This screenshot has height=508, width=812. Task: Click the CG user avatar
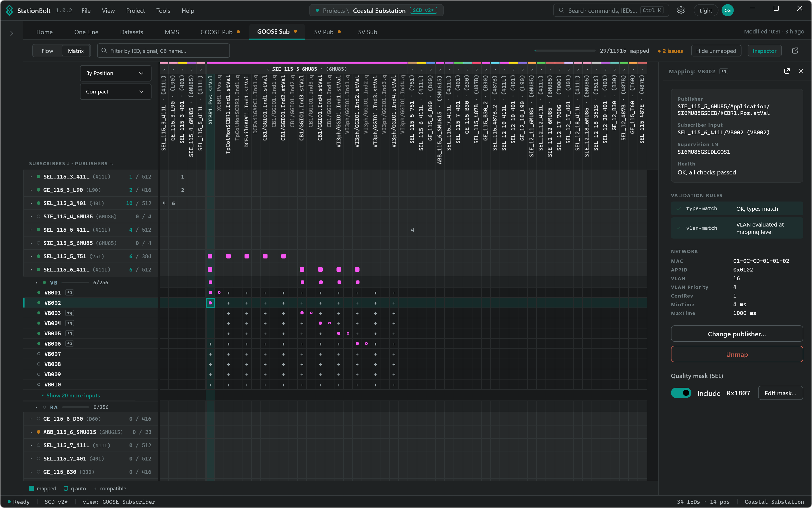pyautogui.click(x=727, y=10)
